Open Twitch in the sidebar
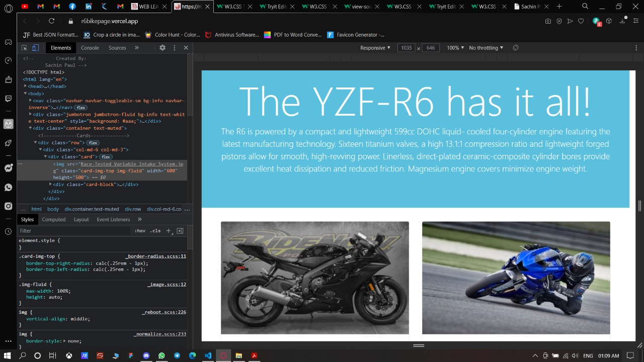644x362 pixels. [x=8, y=99]
